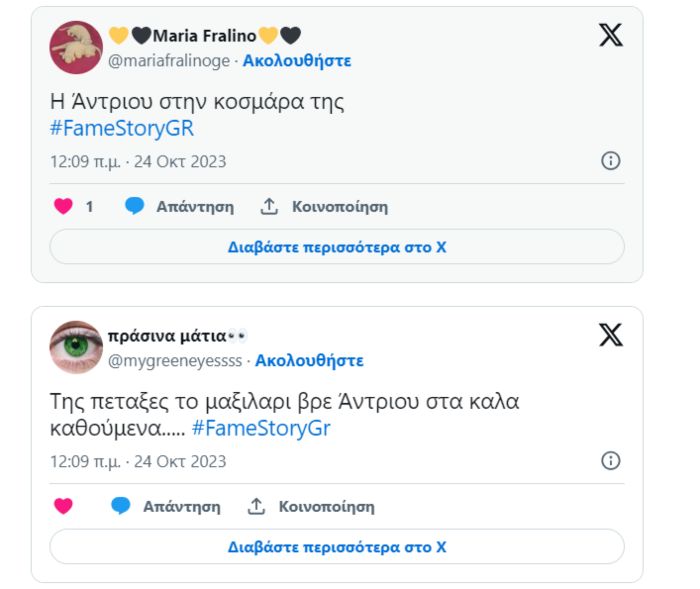The width and height of the screenshot is (700, 589).
Task: Open the @mariafralinoge handle link
Action: [x=169, y=61]
